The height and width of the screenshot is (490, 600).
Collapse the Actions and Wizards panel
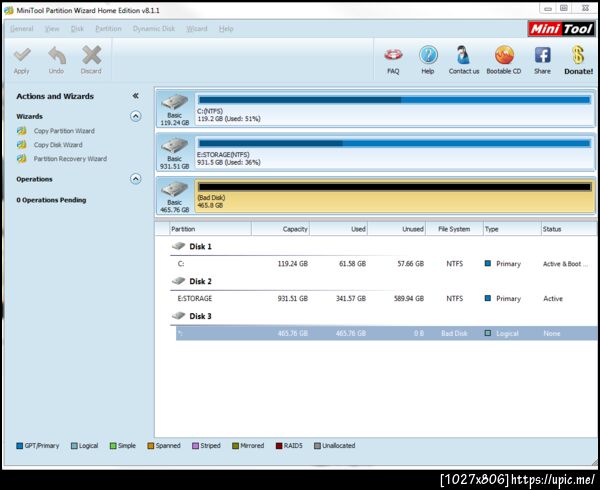tap(135, 96)
